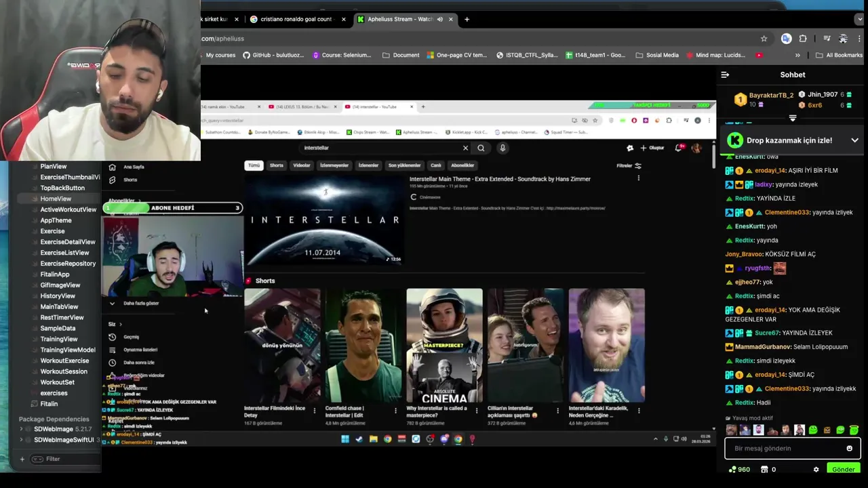Open emoji picker in chat message box

click(849, 448)
